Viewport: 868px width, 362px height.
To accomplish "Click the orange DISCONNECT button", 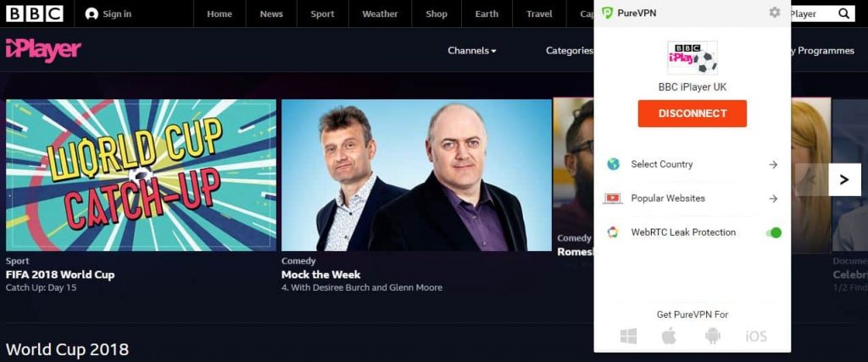I will (692, 114).
